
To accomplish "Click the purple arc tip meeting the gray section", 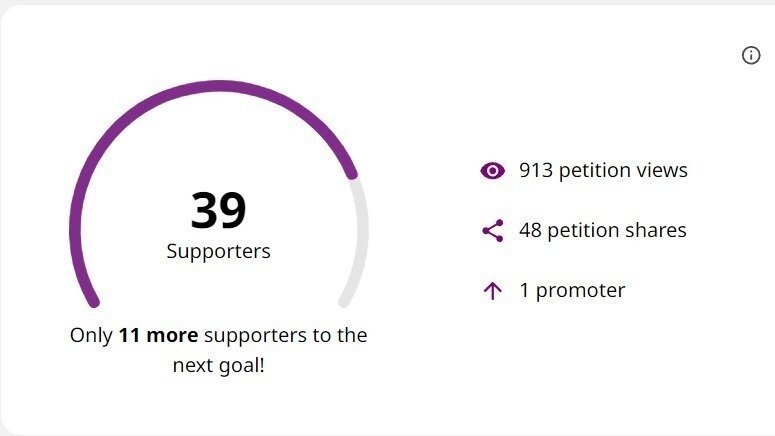I will point(351,174).
